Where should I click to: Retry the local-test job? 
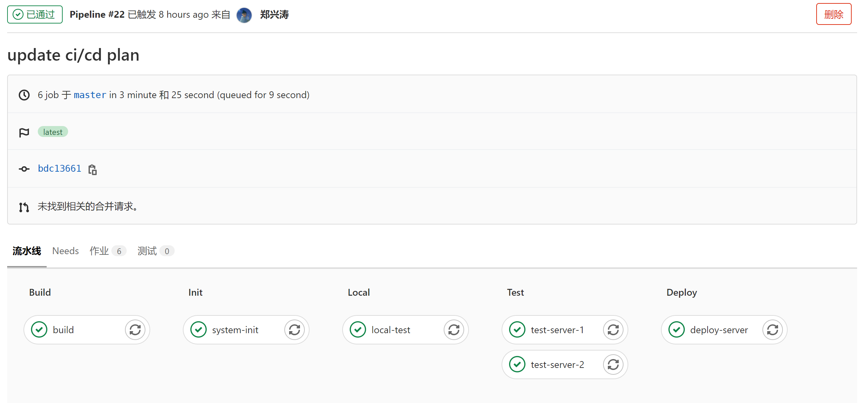pos(454,330)
